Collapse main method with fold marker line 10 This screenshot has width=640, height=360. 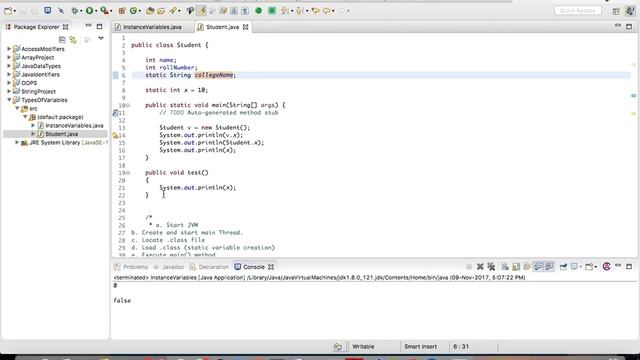point(128,105)
